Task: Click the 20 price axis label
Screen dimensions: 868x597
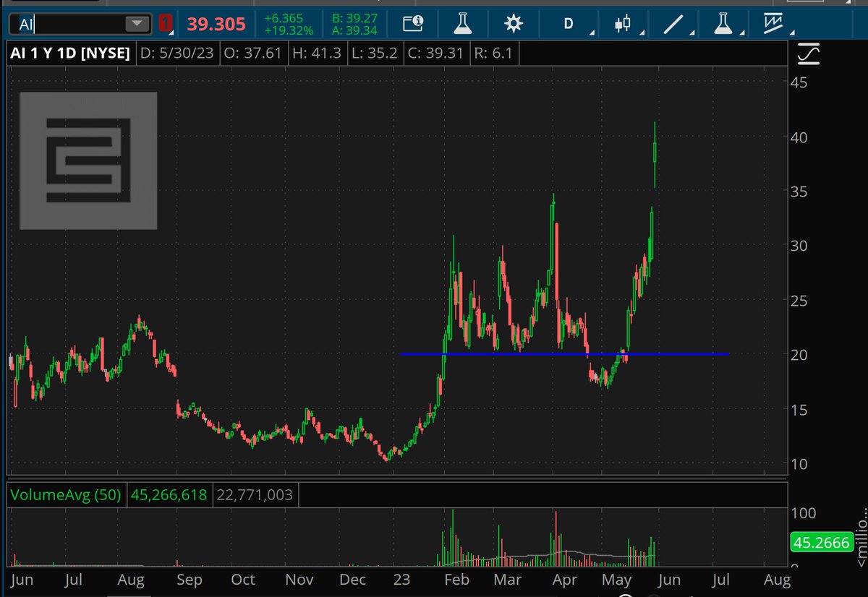Action: click(x=799, y=354)
